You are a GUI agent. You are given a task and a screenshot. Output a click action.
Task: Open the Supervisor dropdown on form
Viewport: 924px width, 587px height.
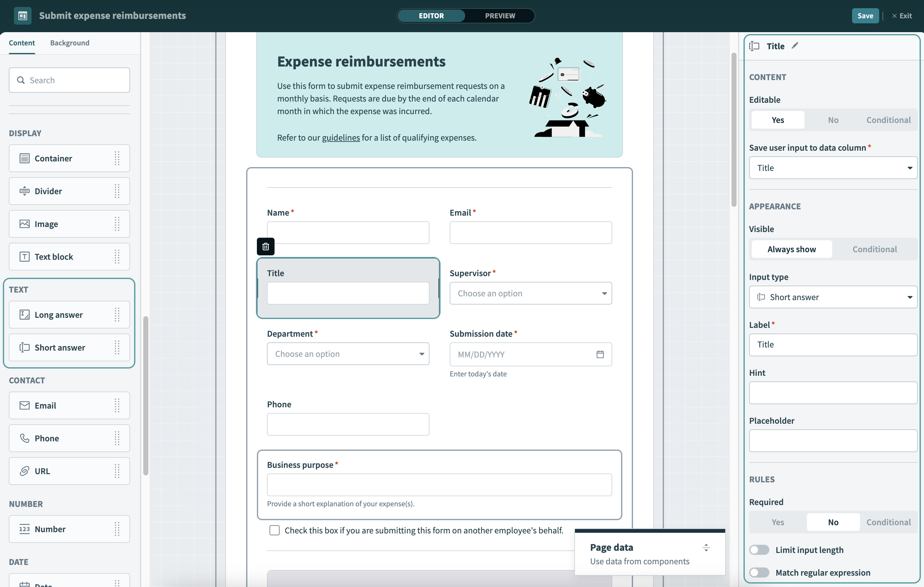pos(530,293)
